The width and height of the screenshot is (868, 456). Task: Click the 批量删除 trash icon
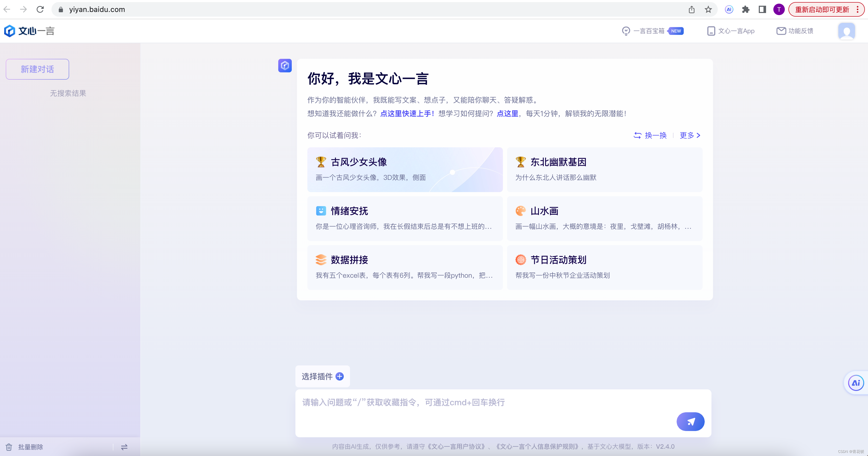9,447
